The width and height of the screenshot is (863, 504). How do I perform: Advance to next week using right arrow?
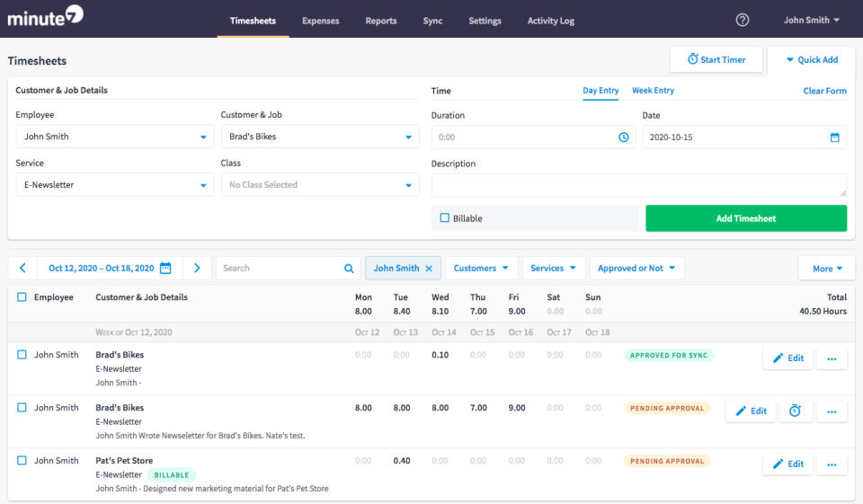(x=197, y=268)
